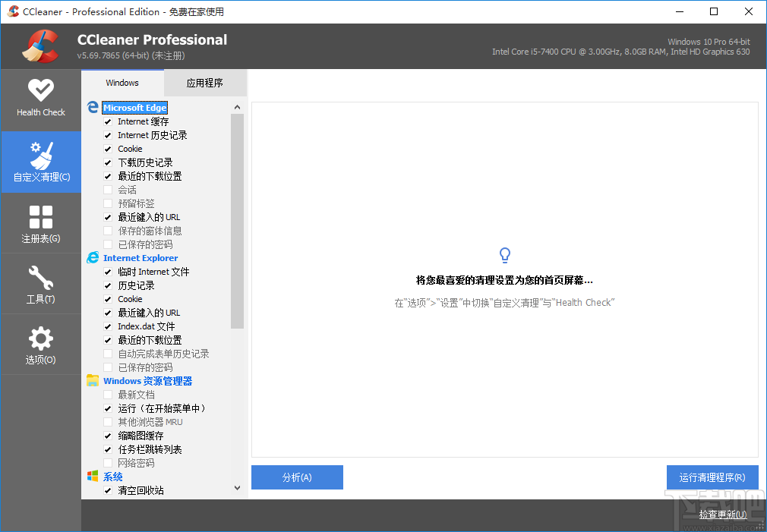The height and width of the screenshot is (532, 767).
Task: Expand the 系统 section
Action: 112,477
